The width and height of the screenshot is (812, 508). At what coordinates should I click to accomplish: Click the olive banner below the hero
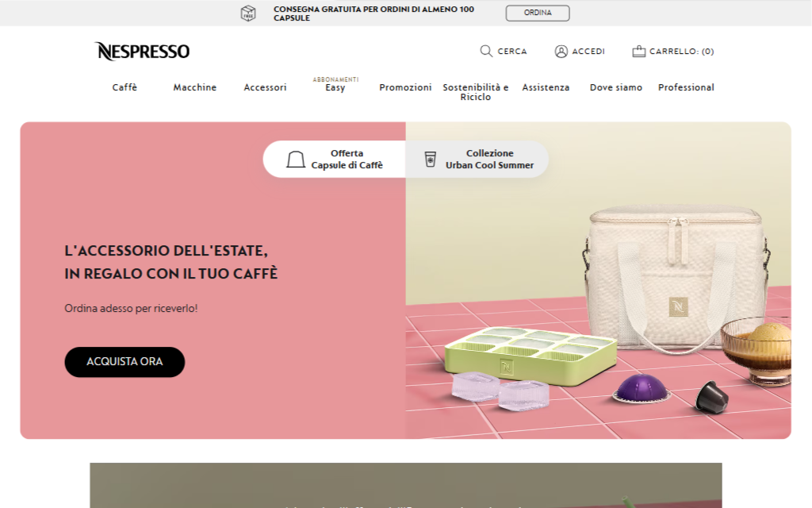[x=406, y=485]
